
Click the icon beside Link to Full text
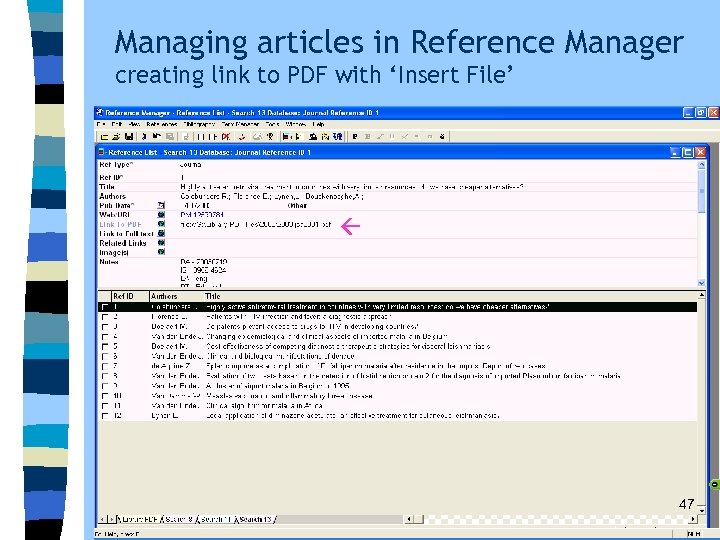coord(161,233)
